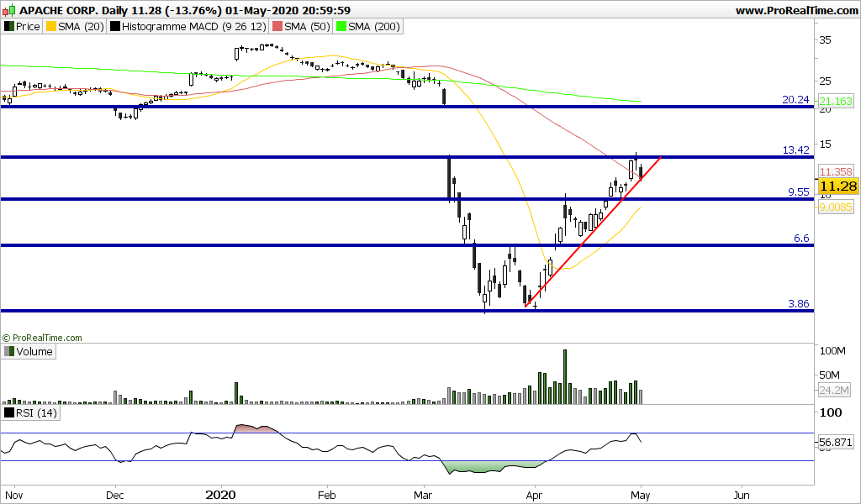Click the black Histogramme MACD swatch
The width and height of the screenshot is (861, 504).
click(x=114, y=26)
